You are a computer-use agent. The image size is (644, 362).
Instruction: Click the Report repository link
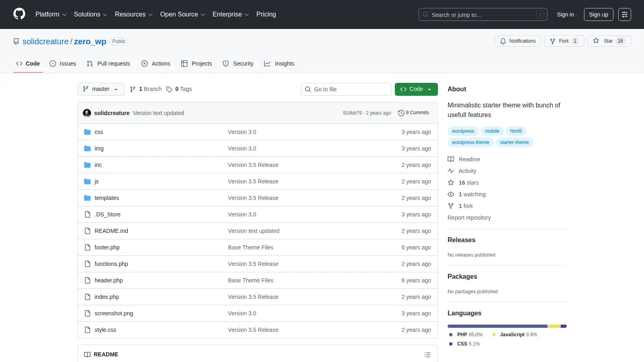[469, 218]
